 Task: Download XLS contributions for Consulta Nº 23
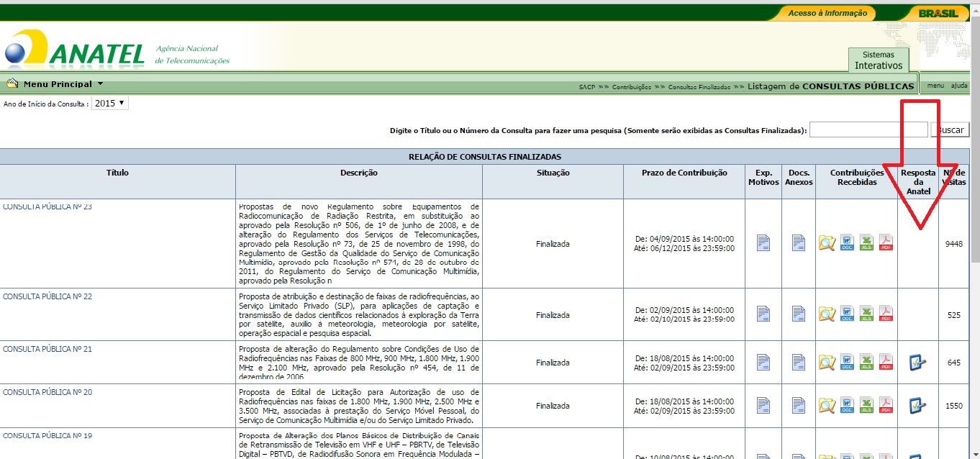(x=866, y=243)
